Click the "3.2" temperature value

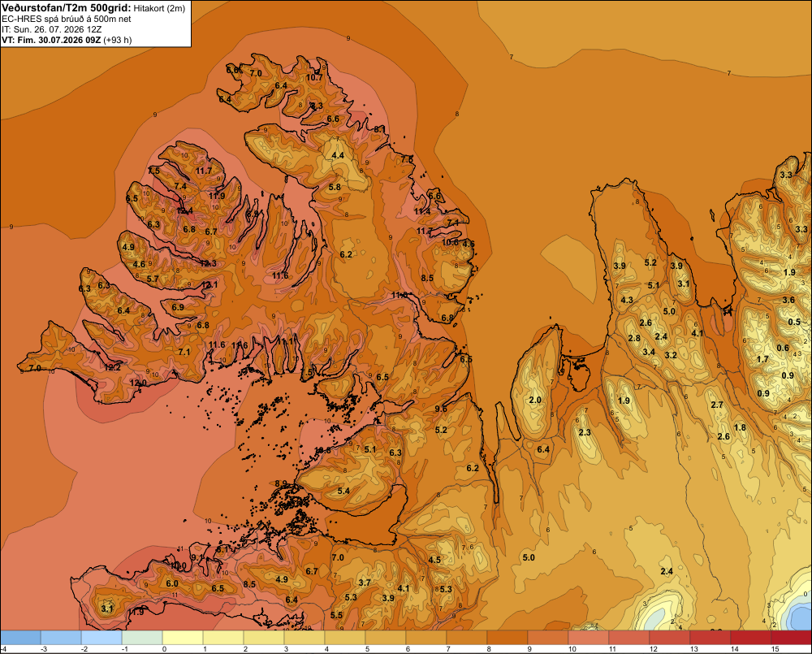(x=671, y=355)
